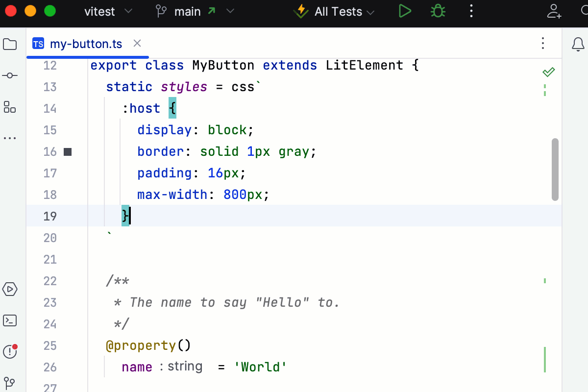Close the my-button.ts tab
The image size is (588, 392).
(137, 44)
